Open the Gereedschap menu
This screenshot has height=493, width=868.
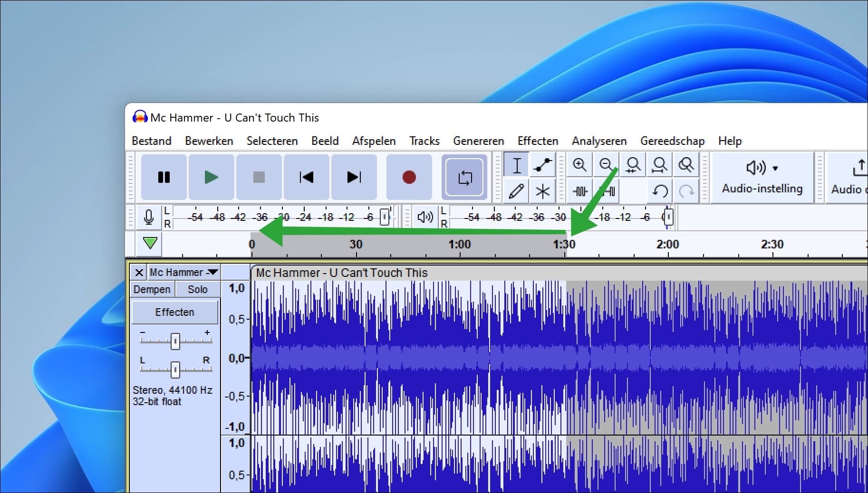point(672,141)
